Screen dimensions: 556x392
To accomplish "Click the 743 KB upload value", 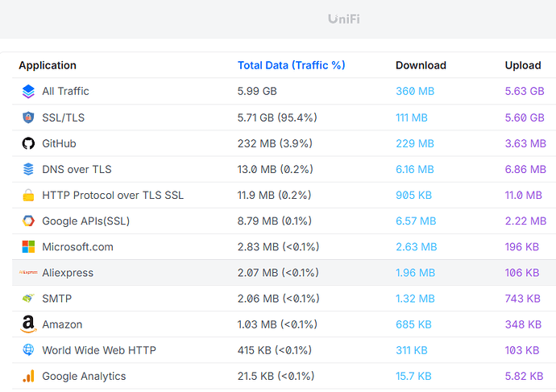I will pos(523,299).
